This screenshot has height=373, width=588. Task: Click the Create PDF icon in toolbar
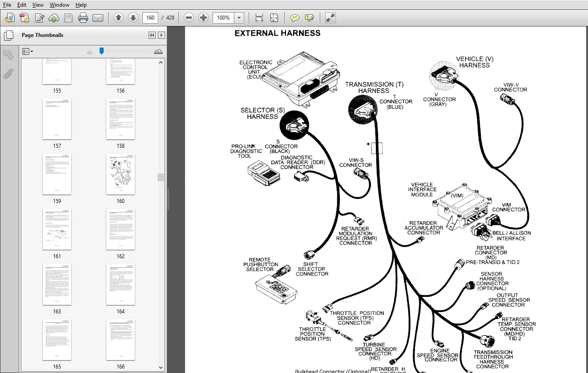click(10, 18)
